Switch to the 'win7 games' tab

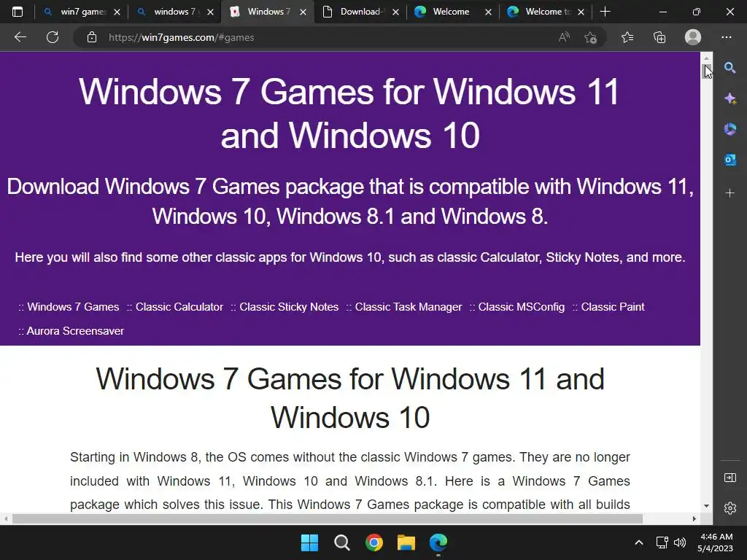(82, 12)
